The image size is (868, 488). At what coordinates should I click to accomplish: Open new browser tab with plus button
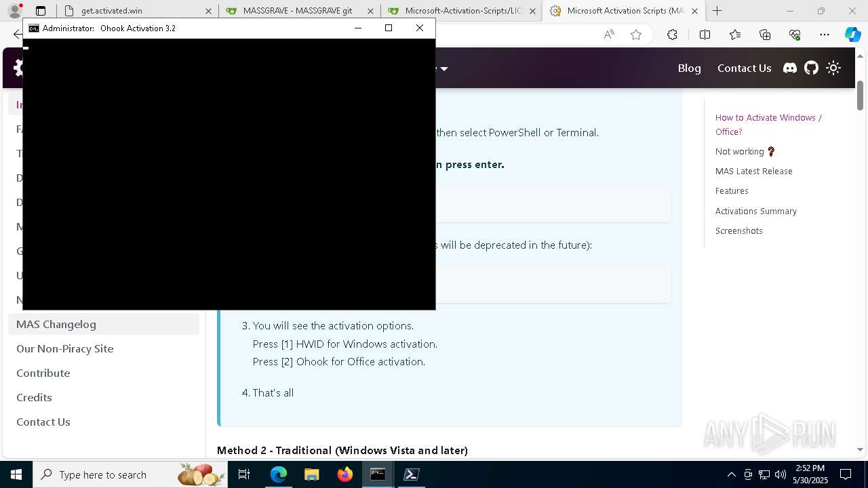[717, 11]
